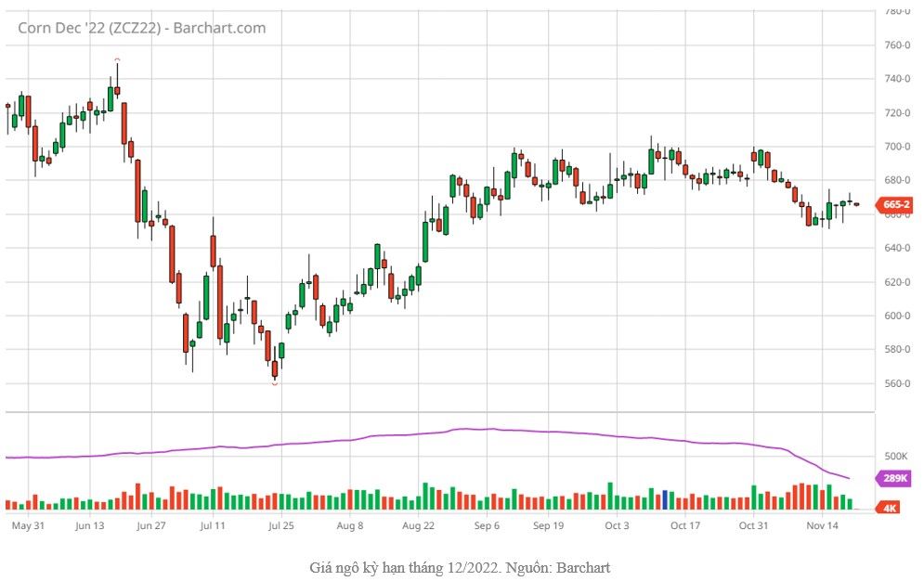Select the 720-0 price axis label

[897, 112]
